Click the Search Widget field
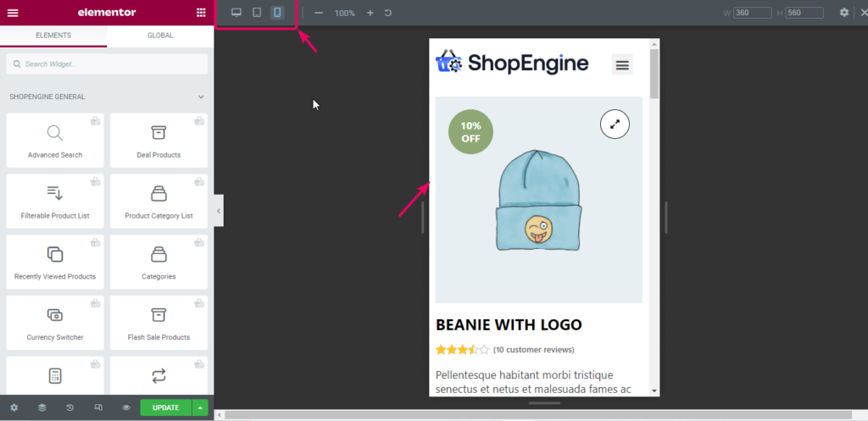The height and width of the screenshot is (421, 868). [x=107, y=64]
